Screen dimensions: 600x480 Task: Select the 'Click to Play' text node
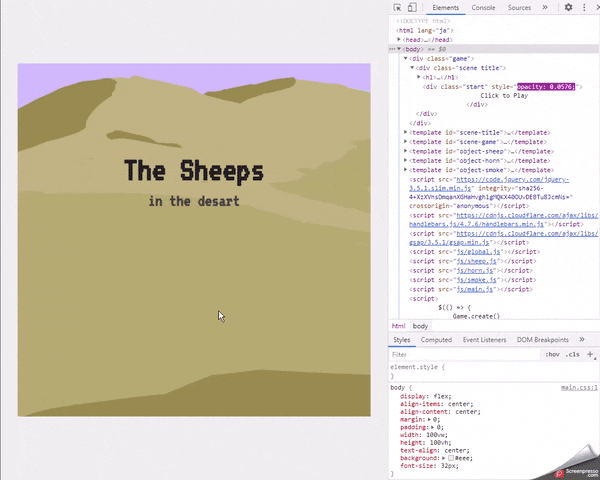point(504,96)
